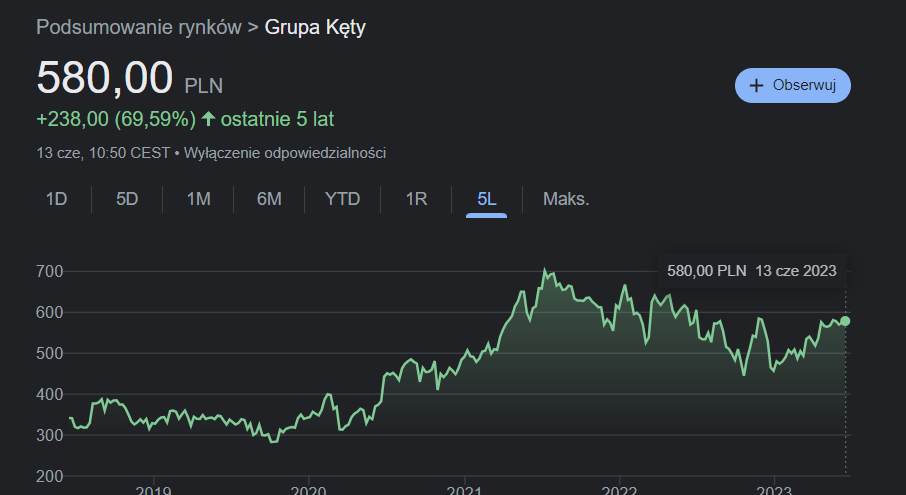906x495 pixels.
Task: Click the plus icon on Obserwuj
Action: (757, 85)
